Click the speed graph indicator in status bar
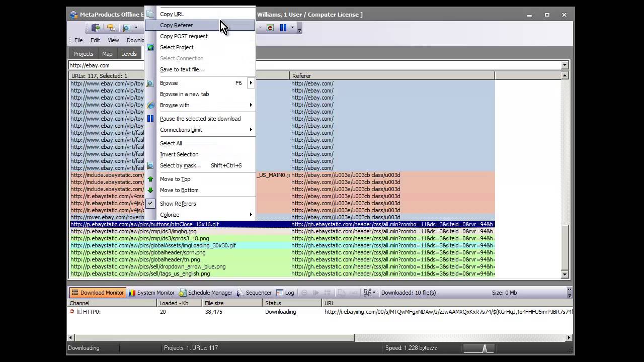644x362 pixels. click(x=478, y=348)
